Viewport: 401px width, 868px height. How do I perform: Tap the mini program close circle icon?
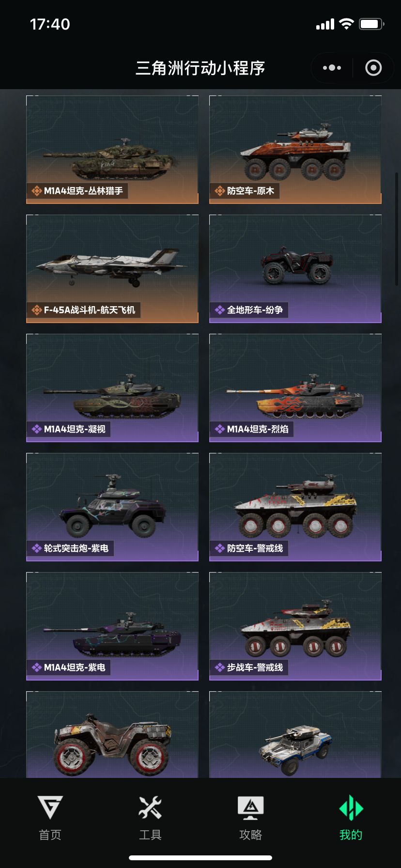(x=373, y=68)
